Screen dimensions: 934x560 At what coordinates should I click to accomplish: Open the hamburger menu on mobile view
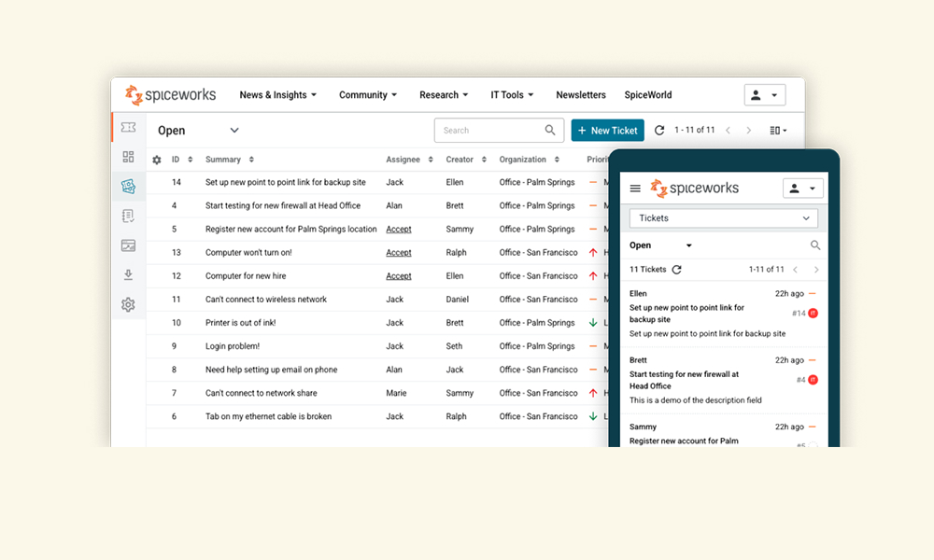(x=635, y=188)
